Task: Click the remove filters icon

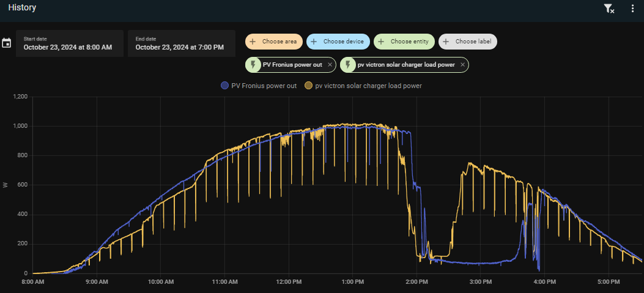Action: (x=609, y=9)
